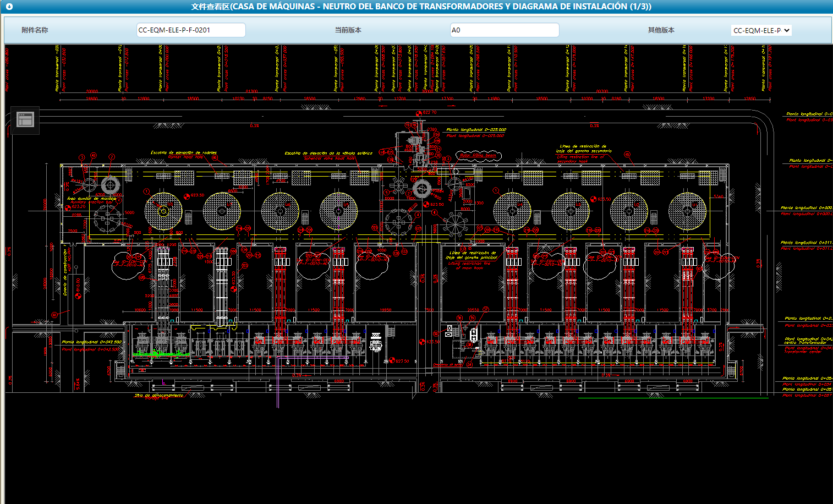This screenshot has height=504, width=833.
Task: Click the 622.70 elevation marker symbol
Action: pos(418,113)
